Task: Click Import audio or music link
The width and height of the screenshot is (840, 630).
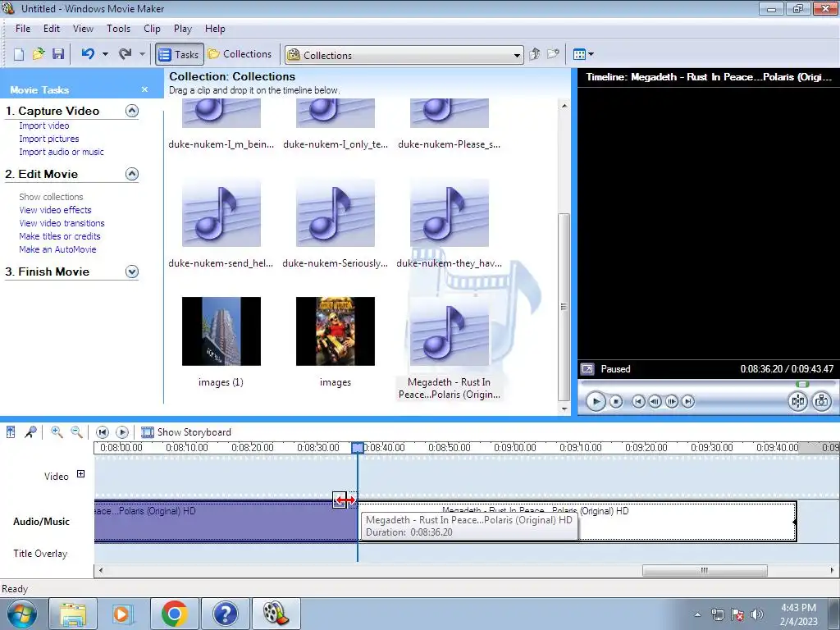Action: tap(62, 152)
